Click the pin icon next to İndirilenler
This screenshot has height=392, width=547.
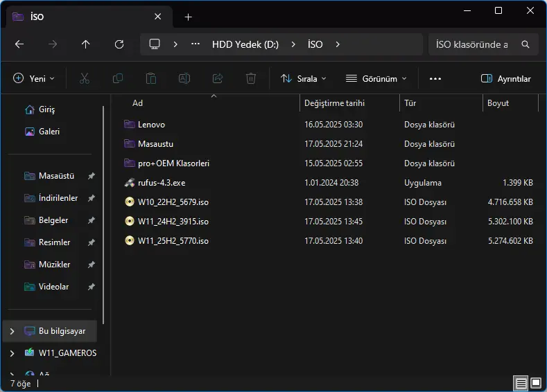(91, 198)
